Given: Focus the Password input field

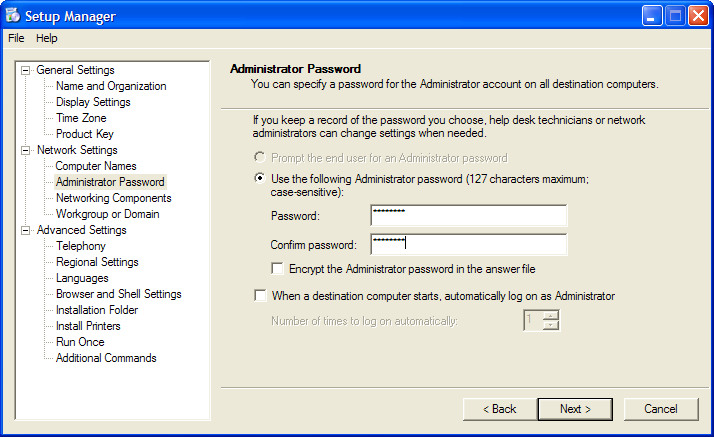Looking at the screenshot, I should pyautogui.click(x=469, y=215).
